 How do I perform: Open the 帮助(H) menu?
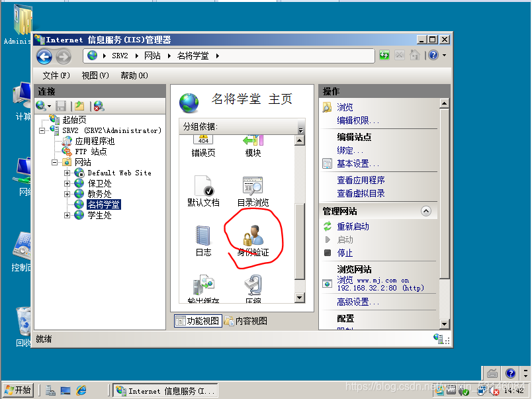tap(134, 75)
